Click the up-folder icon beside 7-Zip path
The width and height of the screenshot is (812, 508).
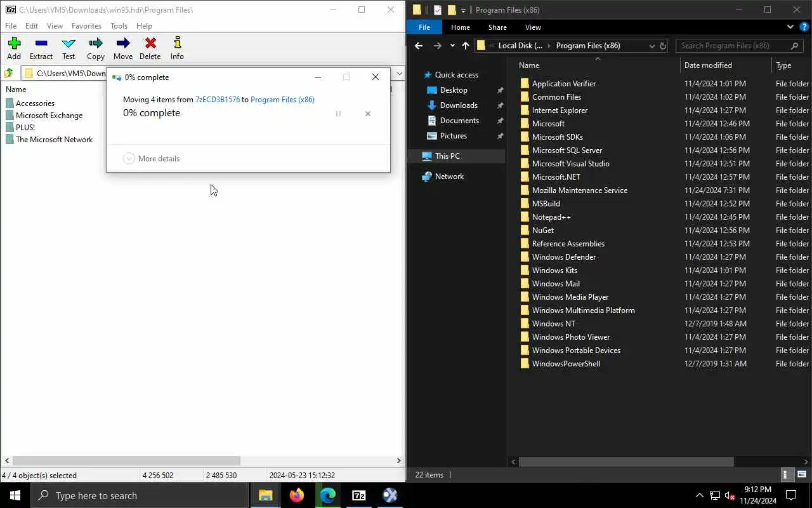10,73
